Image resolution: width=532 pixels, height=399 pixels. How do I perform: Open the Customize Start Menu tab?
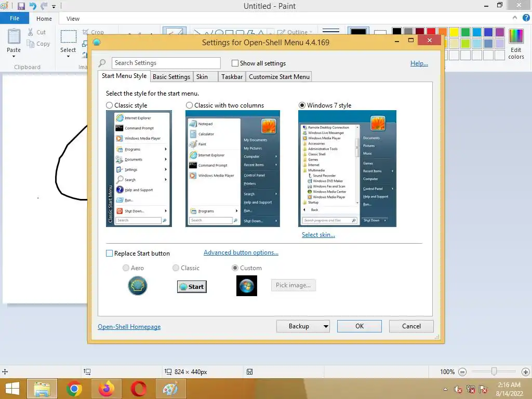pos(279,77)
